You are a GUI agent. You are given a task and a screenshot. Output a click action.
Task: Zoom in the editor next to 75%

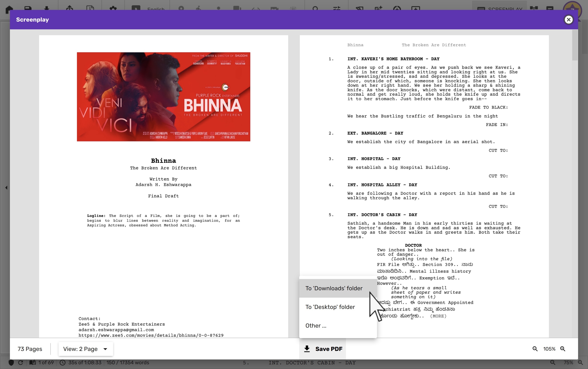coord(580,362)
